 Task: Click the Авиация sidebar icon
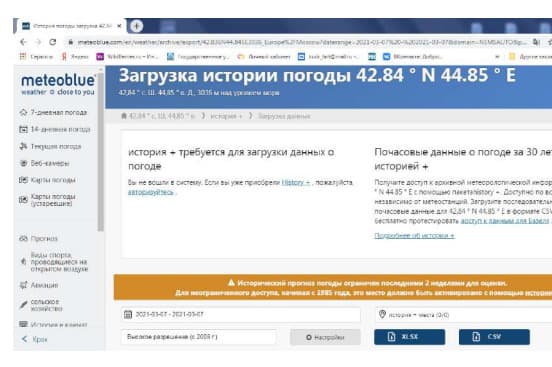23,285
